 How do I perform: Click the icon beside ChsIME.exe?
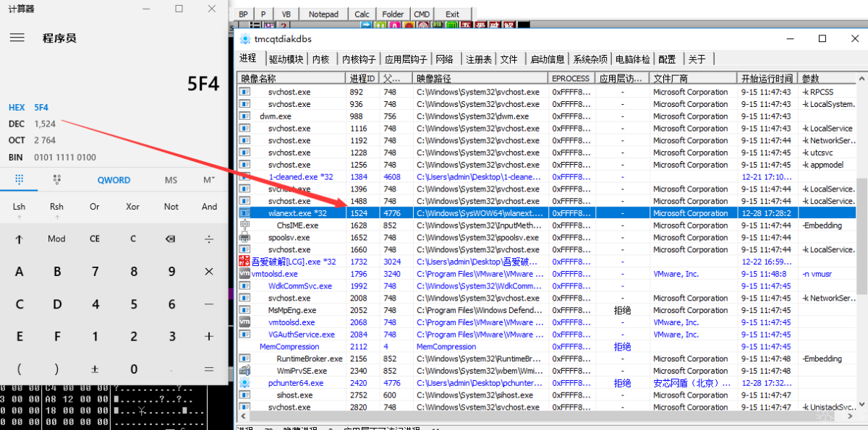pyautogui.click(x=244, y=225)
